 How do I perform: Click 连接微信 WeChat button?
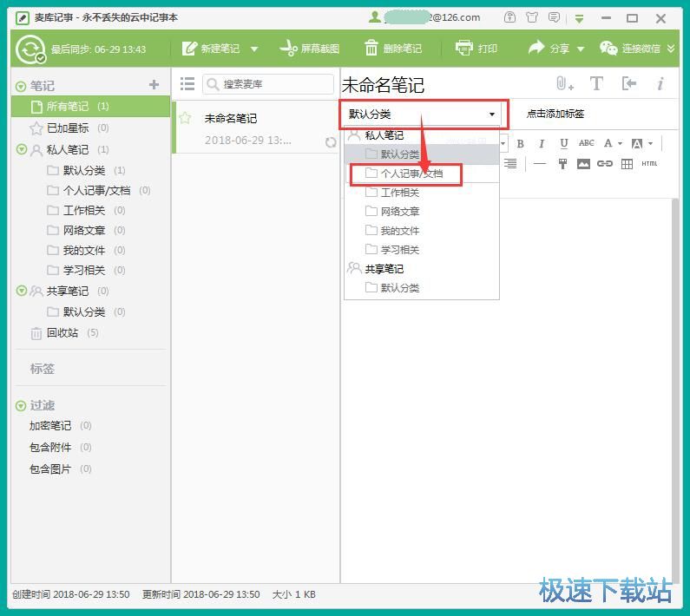[x=630, y=48]
